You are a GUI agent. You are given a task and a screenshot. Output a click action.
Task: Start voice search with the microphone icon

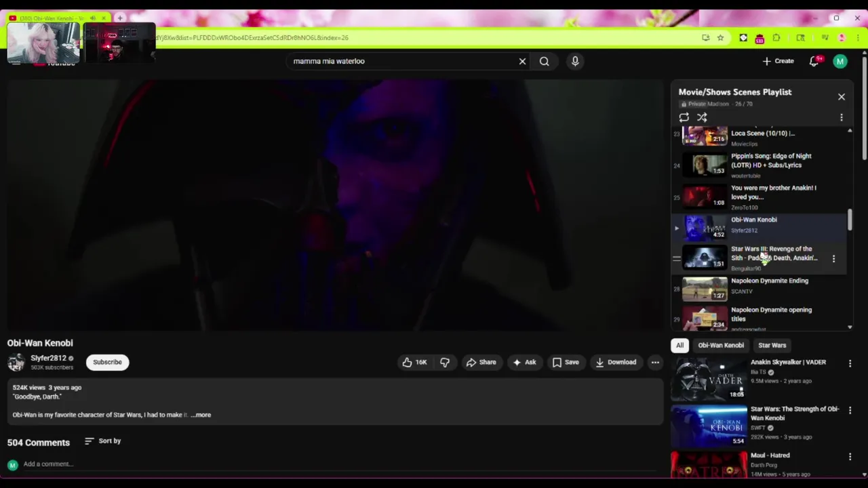click(x=575, y=61)
